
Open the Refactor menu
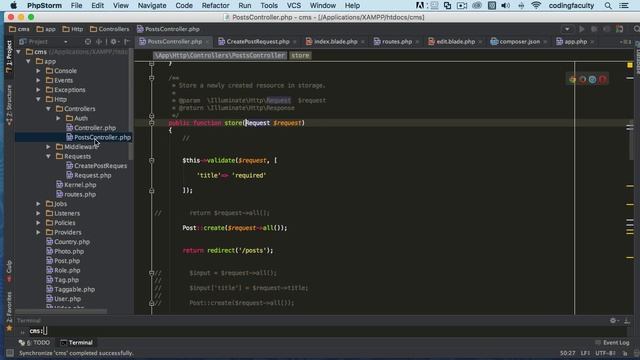[x=215, y=6]
